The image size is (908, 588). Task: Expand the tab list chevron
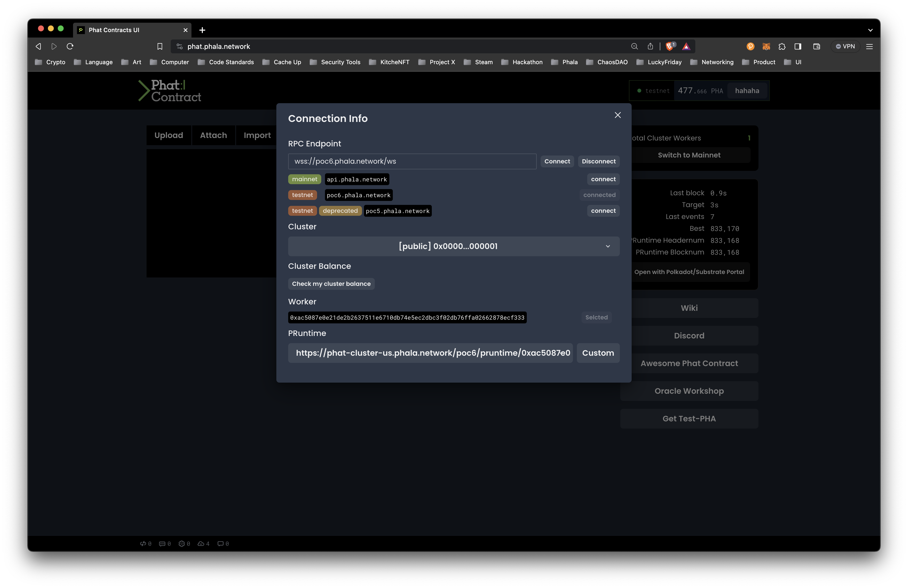pos(870,30)
